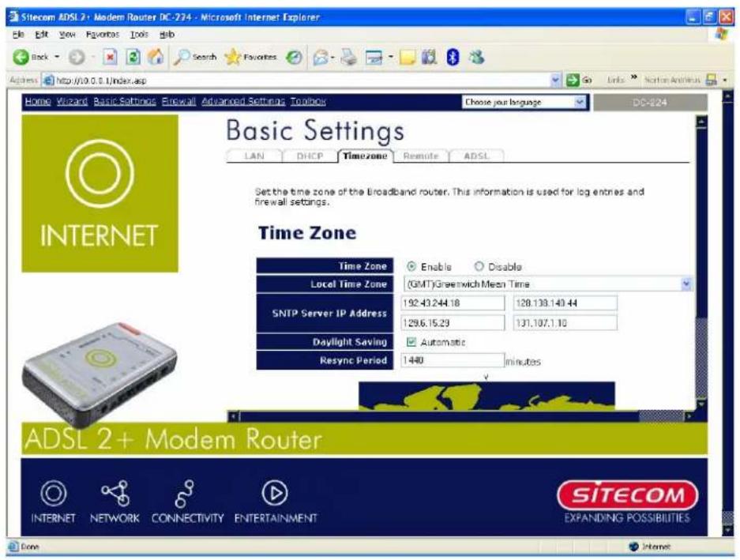Open the Tools menu
The image size is (740, 560).
click(x=139, y=35)
